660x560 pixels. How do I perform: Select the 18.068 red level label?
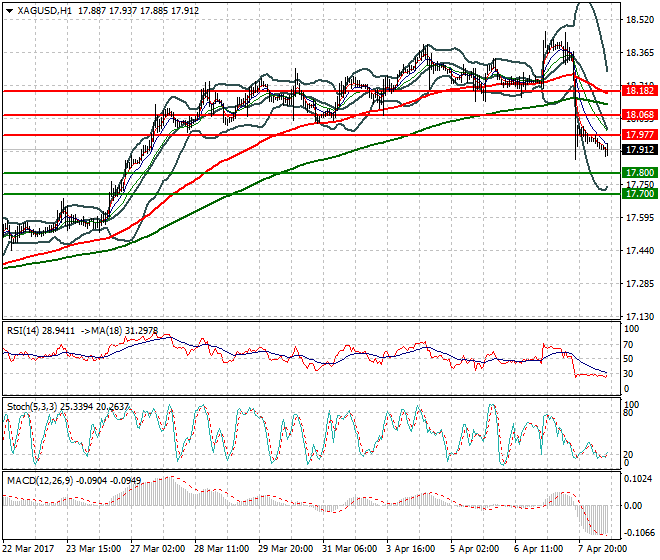639,115
